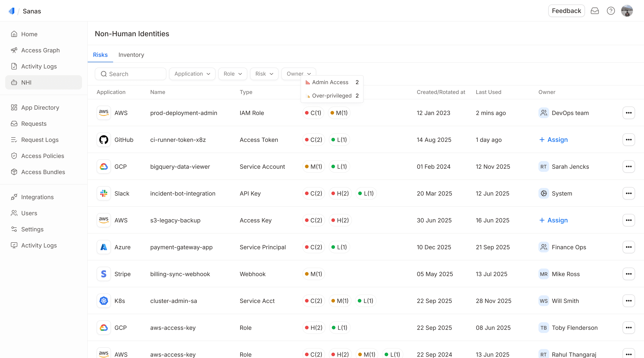Viewport: 644px width, 358px height.
Task: Expand the Application filter dropdown
Action: (x=192, y=74)
